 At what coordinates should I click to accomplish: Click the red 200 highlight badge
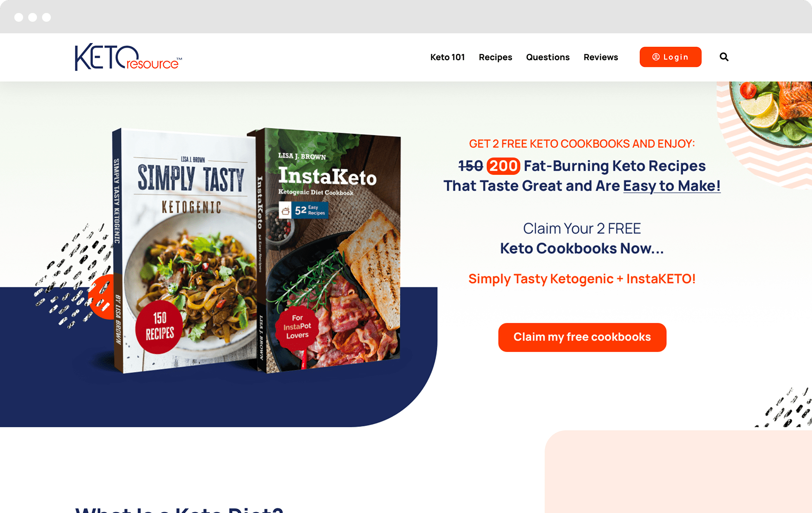[503, 166]
